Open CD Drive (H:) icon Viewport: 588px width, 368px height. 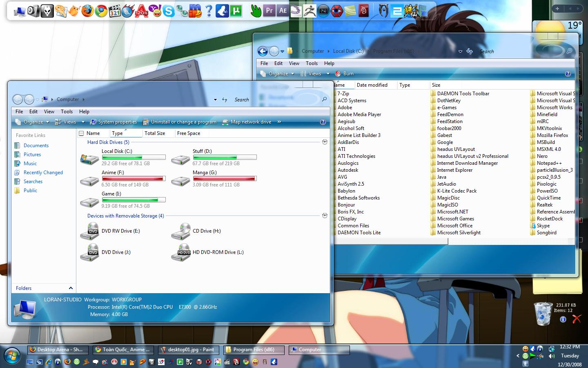click(180, 231)
